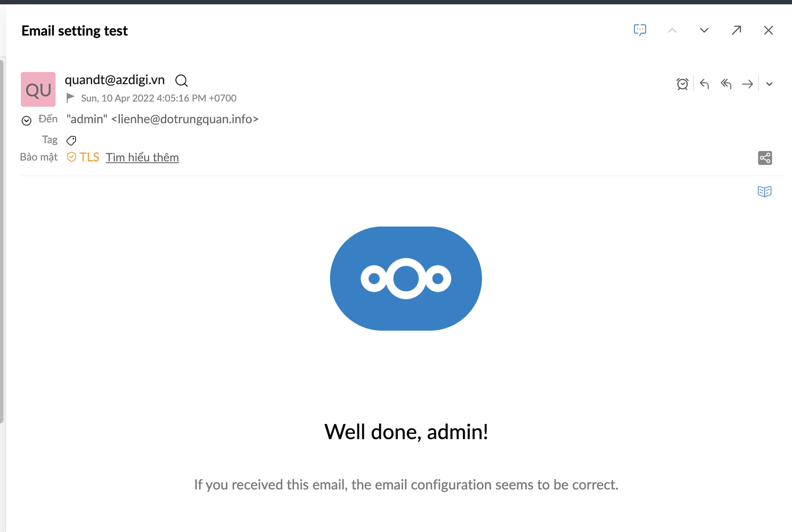Toggle the flag on this email
The height and width of the screenshot is (532, 792).
pos(70,98)
